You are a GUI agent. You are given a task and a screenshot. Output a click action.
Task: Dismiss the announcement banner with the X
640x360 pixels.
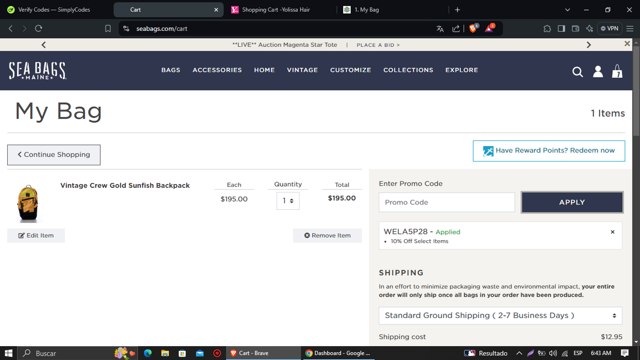click(627, 44)
